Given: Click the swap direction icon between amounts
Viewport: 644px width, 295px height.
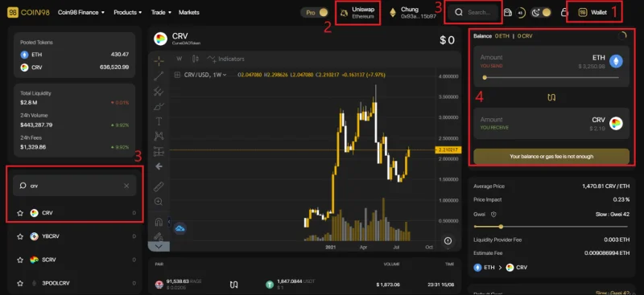Looking at the screenshot, I should tap(551, 97).
